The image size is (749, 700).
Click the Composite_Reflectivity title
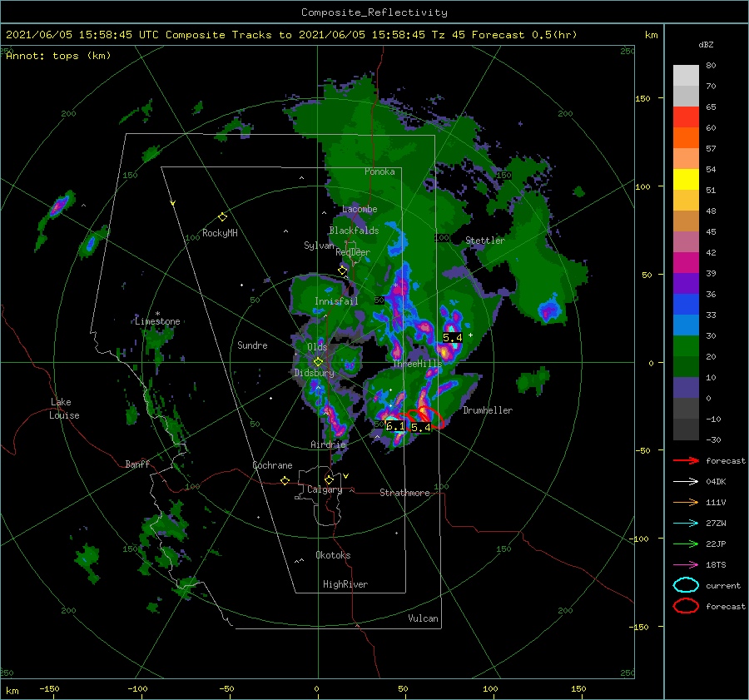374,12
